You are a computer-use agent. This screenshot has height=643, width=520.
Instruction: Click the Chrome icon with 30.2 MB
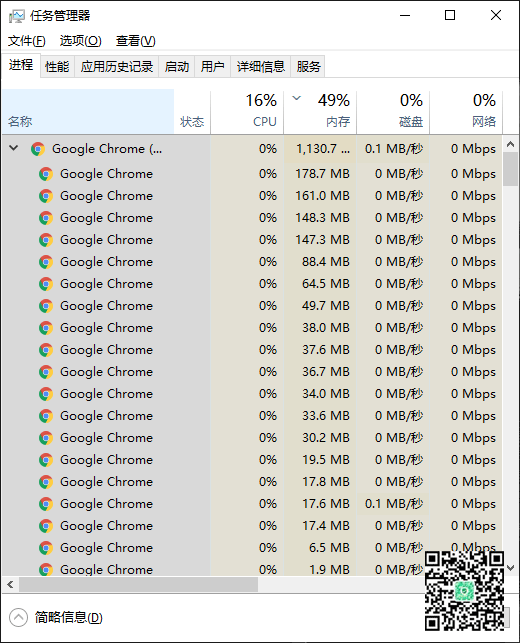coord(46,438)
